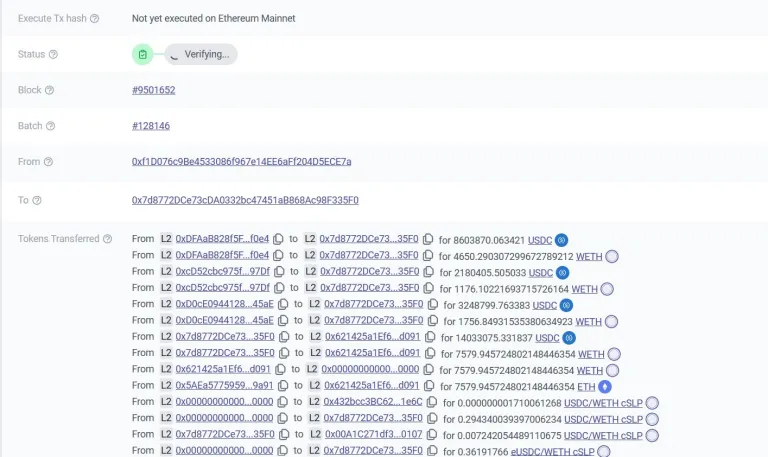Click help icon next to Execute Tx hash
The image size is (768, 457).
pyautogui.click(x=95, y=19)
